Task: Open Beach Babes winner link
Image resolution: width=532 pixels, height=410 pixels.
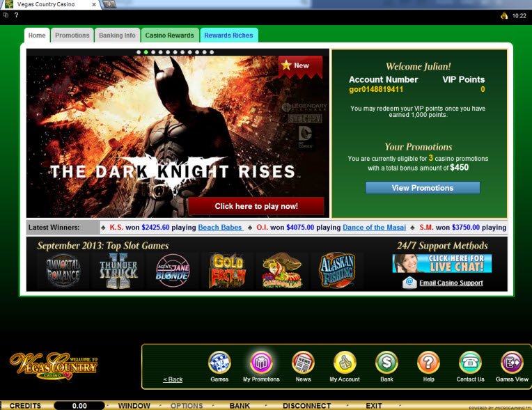Action: (x=220, y=227)
